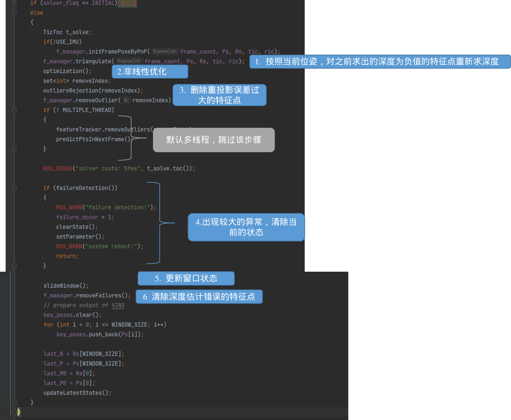Click the // prepare output of VINS comment

coord(84,305)
